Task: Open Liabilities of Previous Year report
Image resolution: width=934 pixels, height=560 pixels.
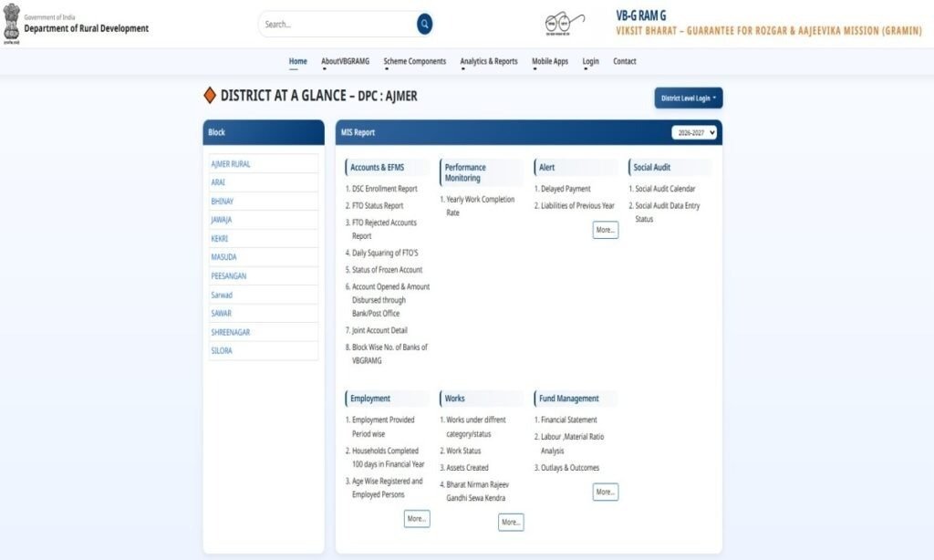Action: (x=577, y=205)
